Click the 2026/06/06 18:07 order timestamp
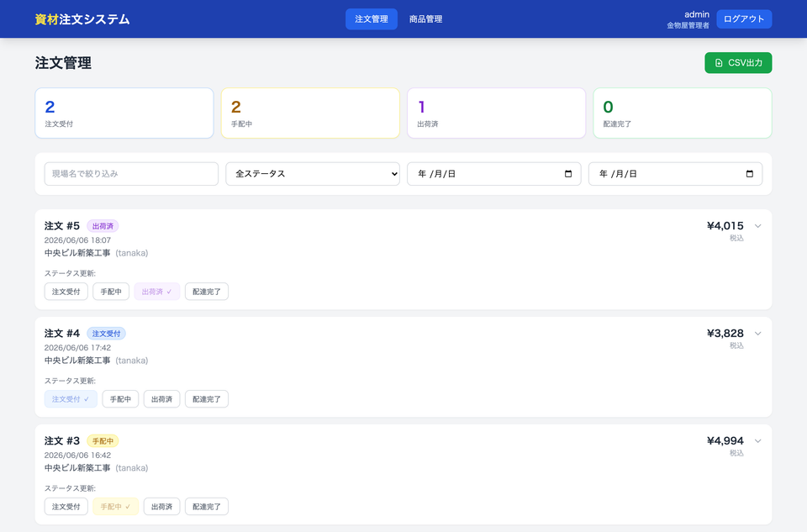This screenshot has height=532, width=807. coord(77,240)
